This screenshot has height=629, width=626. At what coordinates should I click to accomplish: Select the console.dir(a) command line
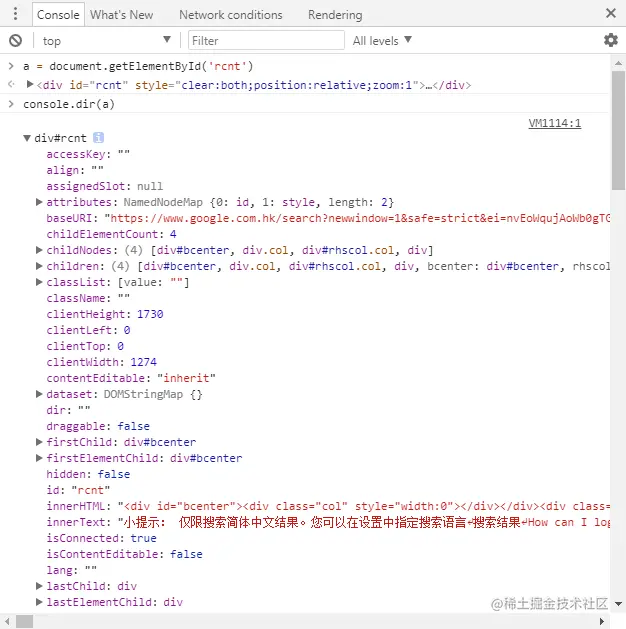pos(69,104)
